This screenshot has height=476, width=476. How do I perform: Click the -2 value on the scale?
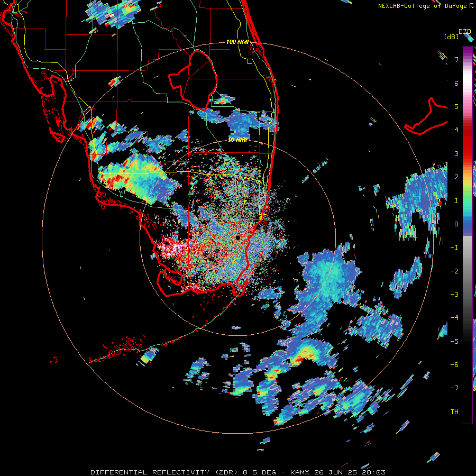point(454,271)
